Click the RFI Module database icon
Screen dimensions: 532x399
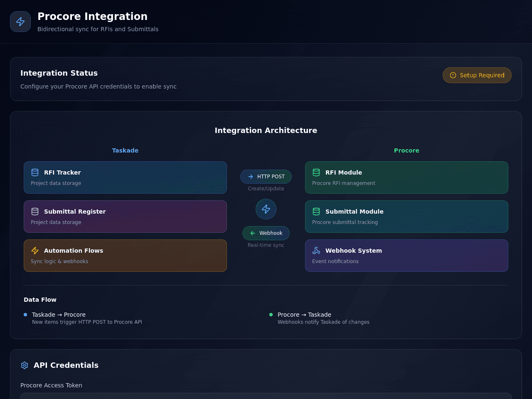[316, 172]
